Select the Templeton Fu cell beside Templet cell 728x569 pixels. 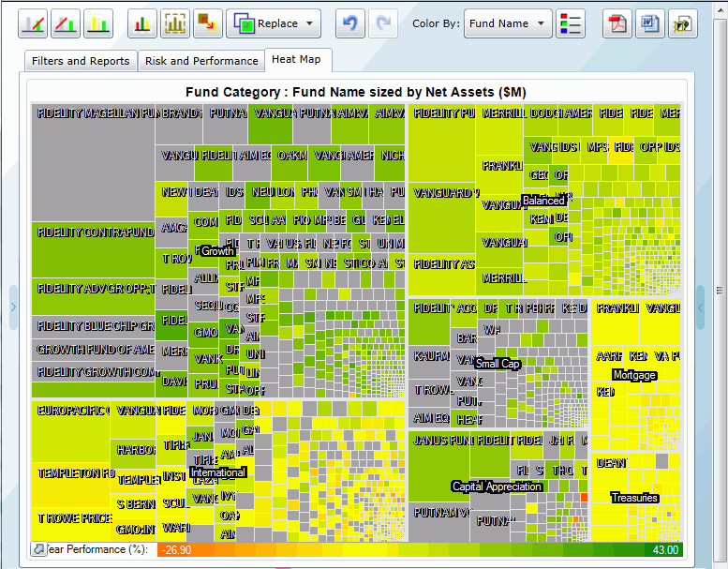click(x=70, y=485)
